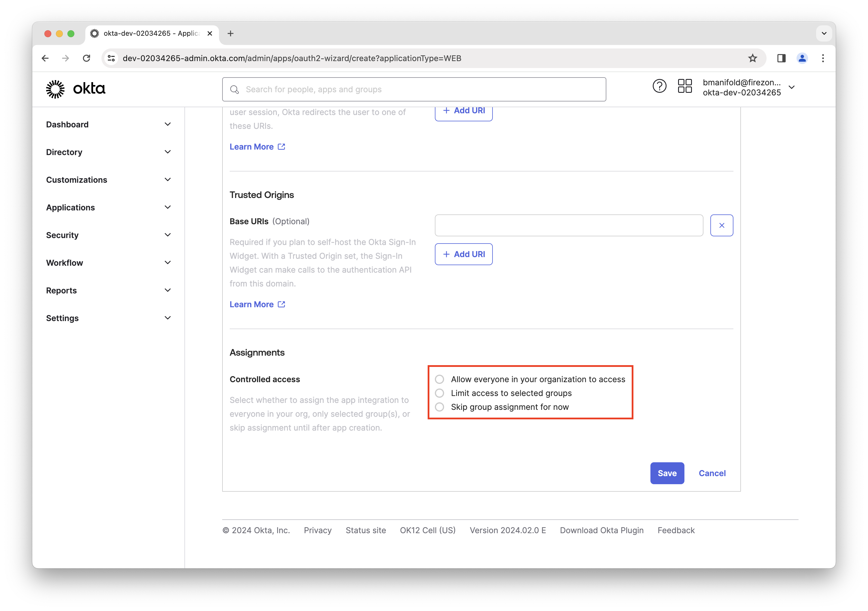Remove the Base URI with the X button
This screenshot has width=868, height=611.
pyautogui.click(x=721, y=225)
